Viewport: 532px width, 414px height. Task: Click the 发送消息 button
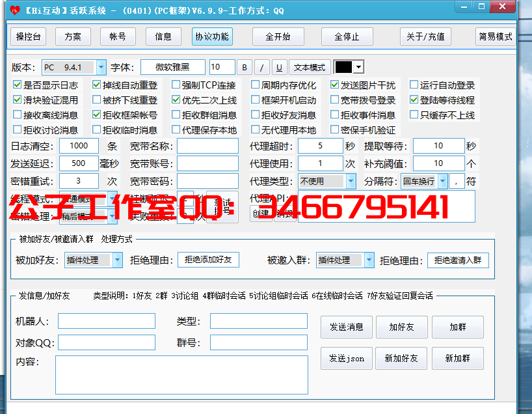(347, 327)
